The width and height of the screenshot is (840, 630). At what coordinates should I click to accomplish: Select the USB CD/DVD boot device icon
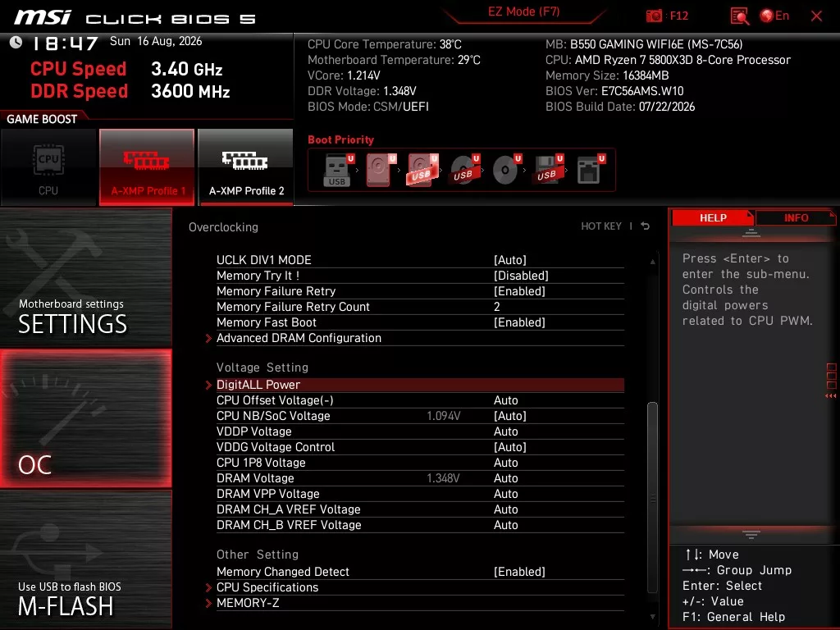click(464, 171)
